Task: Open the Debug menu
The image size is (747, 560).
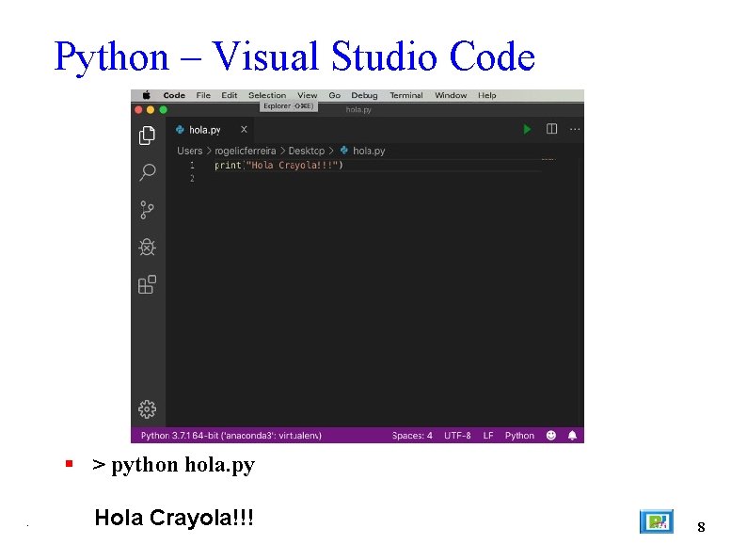Action: 364,95
